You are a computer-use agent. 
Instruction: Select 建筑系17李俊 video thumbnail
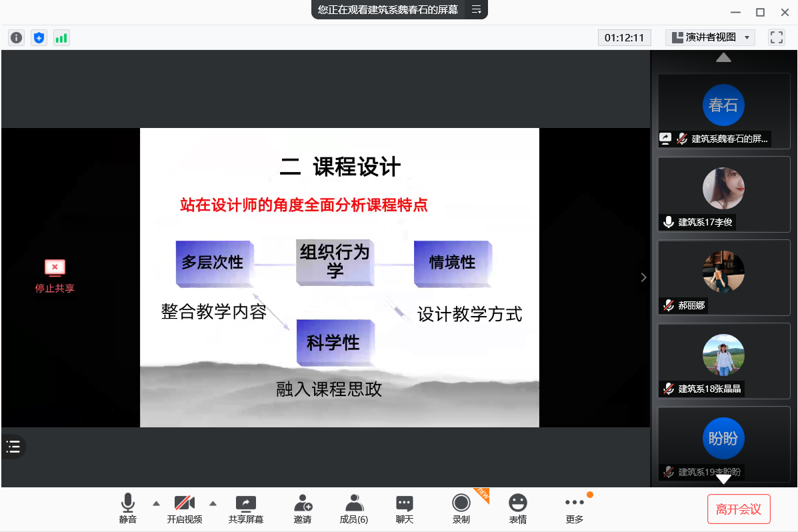pos(723,194)
